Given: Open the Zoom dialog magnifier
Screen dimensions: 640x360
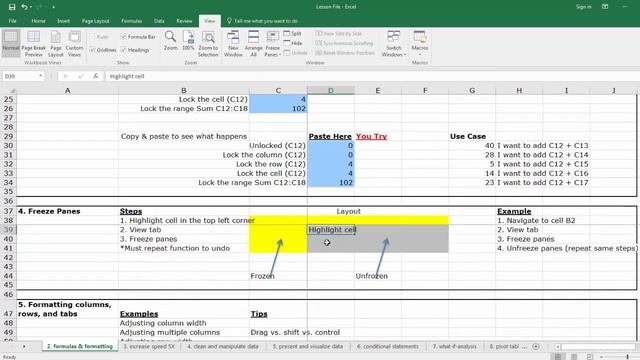Looking at the screenshot, I should (x=171, y=41).
